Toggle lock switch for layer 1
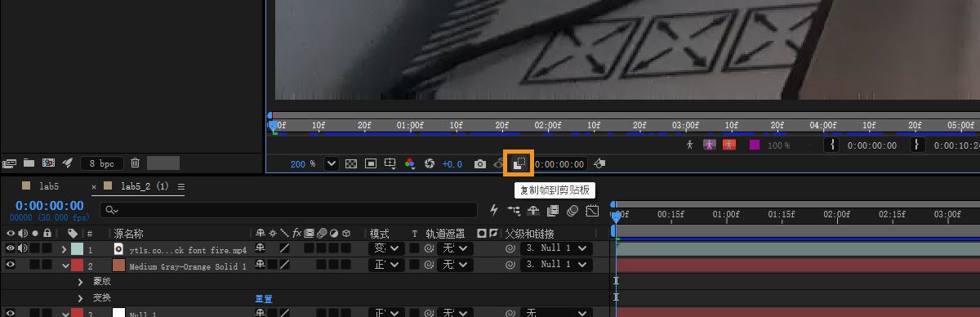This screenshot has height=317, width=980. 47,248
